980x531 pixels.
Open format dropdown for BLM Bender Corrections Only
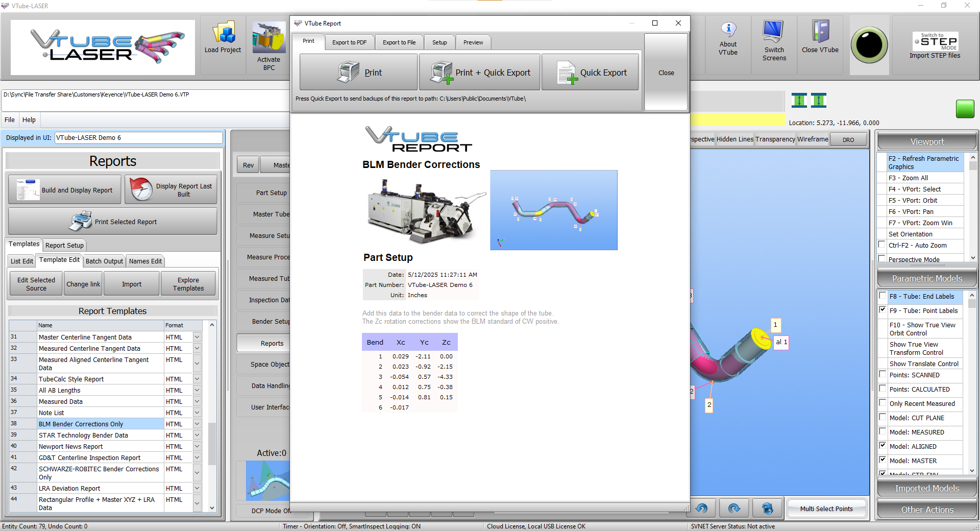click(197, 424)
